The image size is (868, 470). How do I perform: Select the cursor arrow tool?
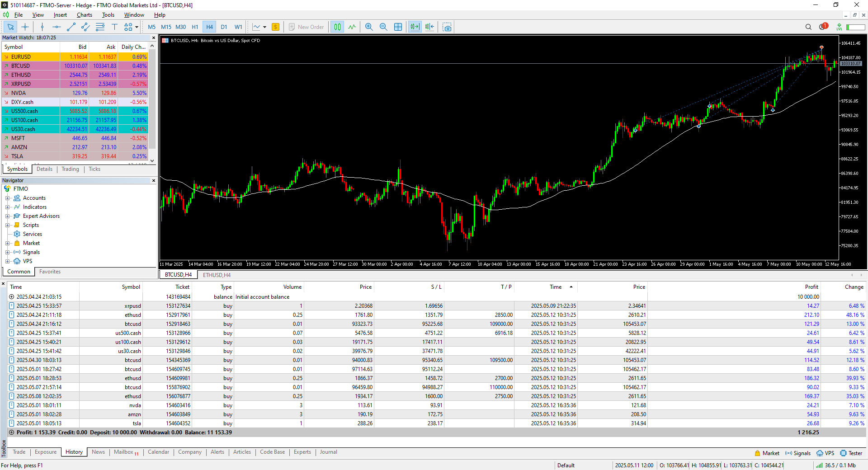click(x=10, y=27)
